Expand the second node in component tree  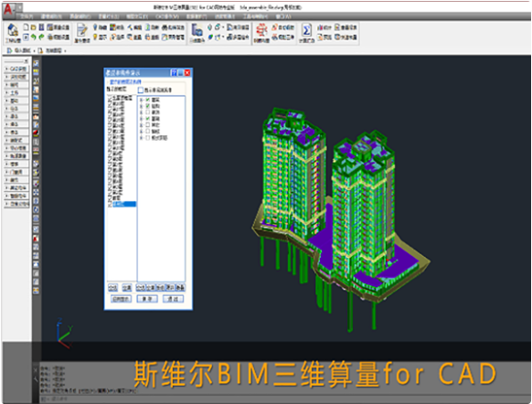142,106
